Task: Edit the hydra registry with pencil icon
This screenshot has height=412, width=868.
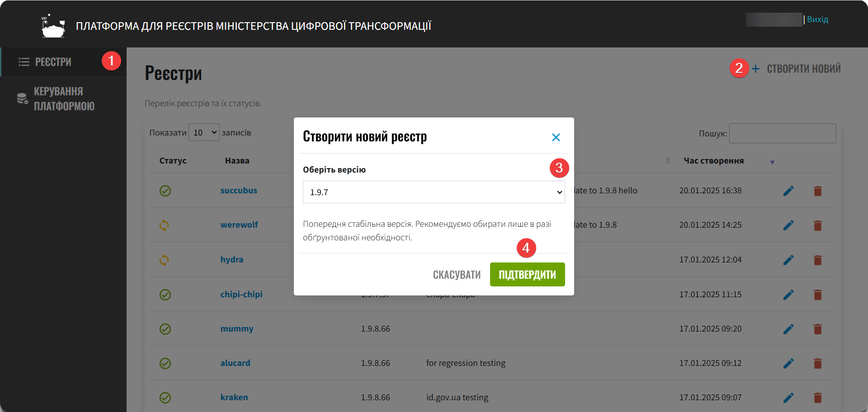Action: pos(788,260)
